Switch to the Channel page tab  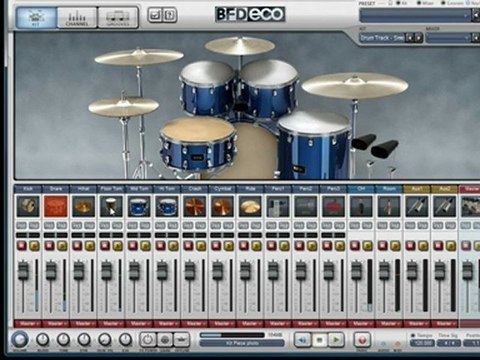(77, 17)
